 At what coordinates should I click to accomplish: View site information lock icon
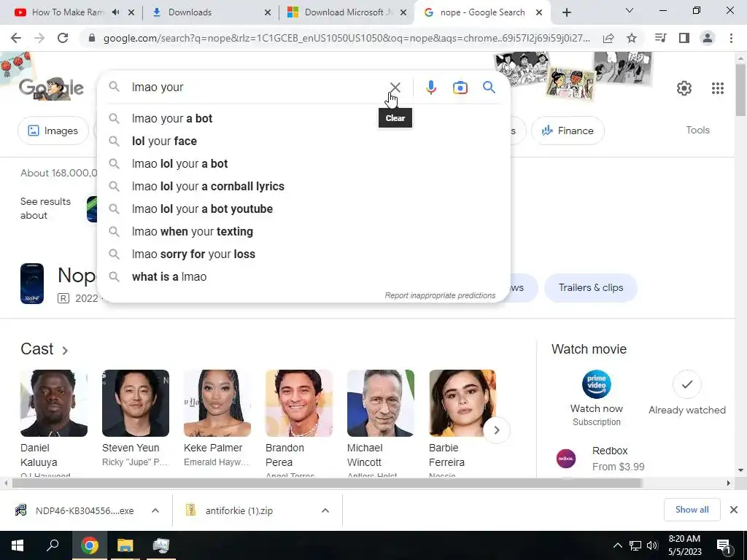(92, 38)
